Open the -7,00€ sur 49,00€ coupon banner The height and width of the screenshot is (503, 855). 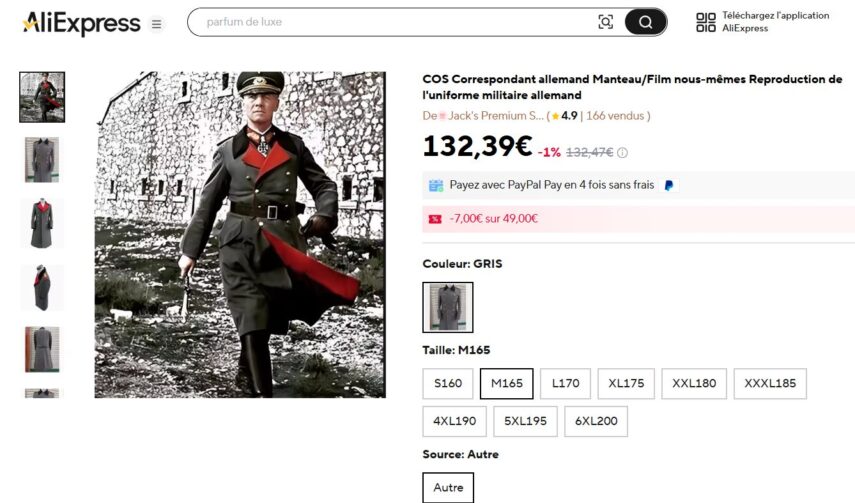coord(638,218)
